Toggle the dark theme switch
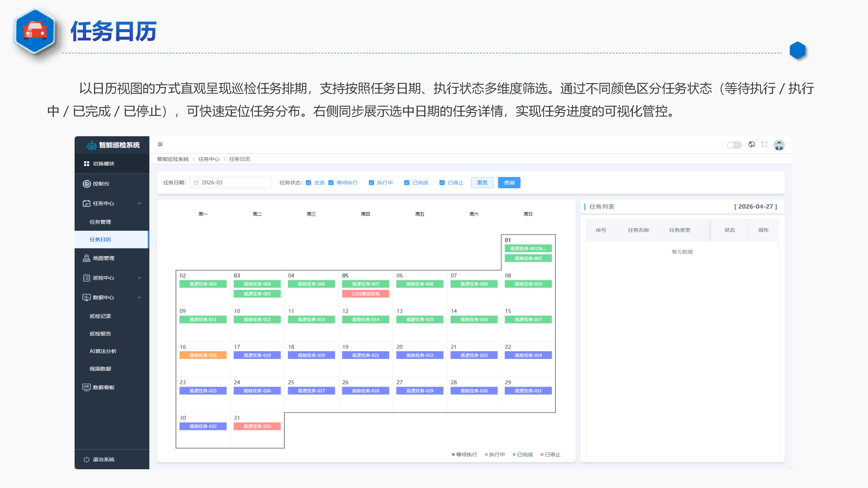 click(734, 145)
